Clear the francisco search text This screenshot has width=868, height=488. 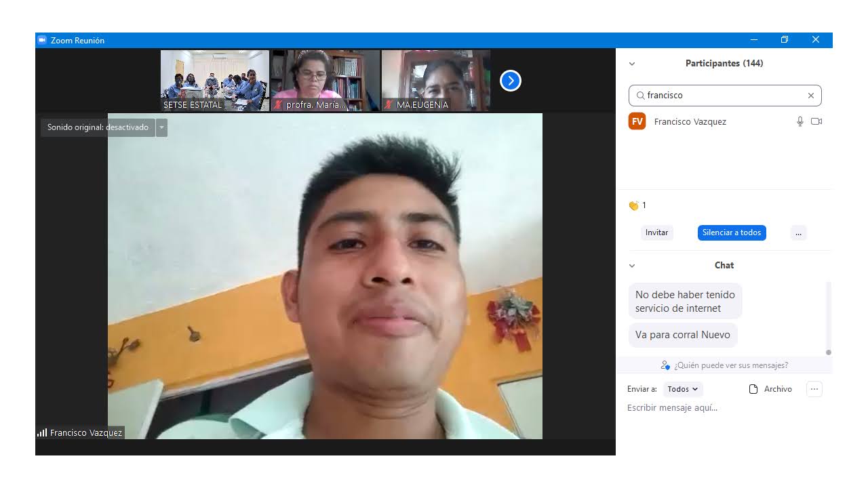[x=810, y=96]
